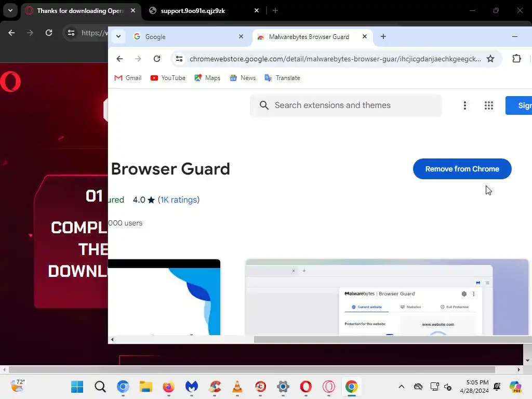Switch to Thanks for downloading Opera tab

tap(79, 11)
